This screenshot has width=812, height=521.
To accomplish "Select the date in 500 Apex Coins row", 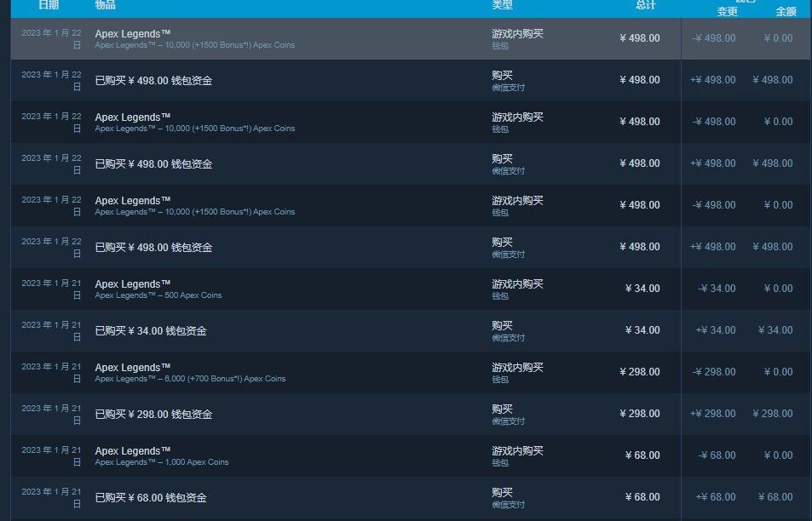I will (51, 289).
